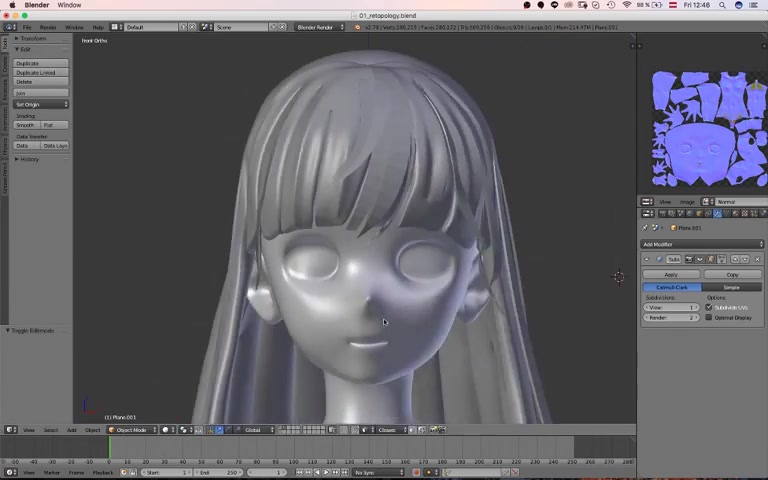The image size is (768, 480).
Task: Open the Help menu
Action: [98, 27]
